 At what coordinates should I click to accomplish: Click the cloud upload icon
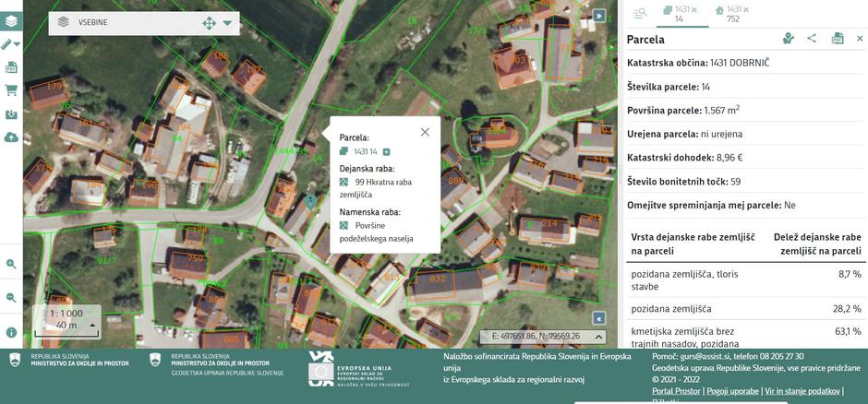tap(11, 137)
